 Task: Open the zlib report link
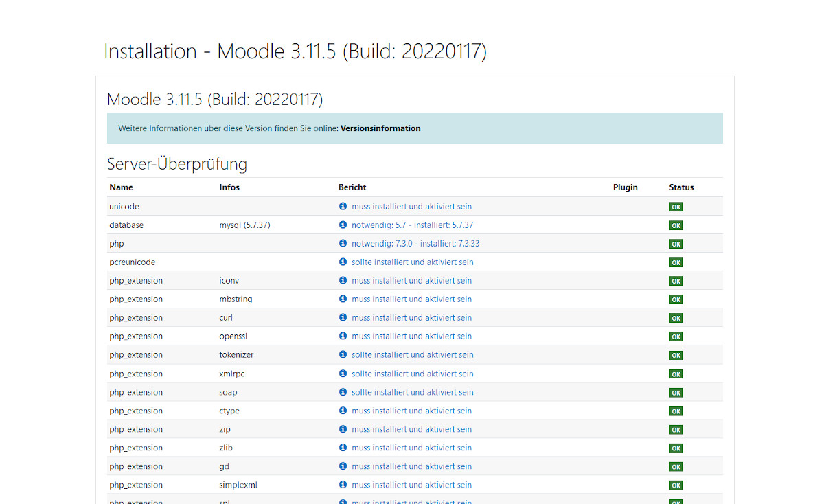412,448
